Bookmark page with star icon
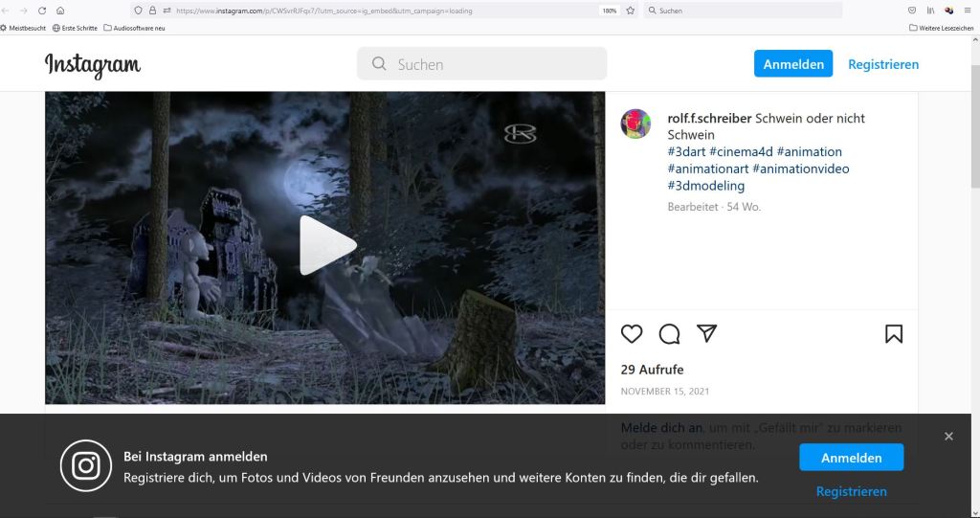Viewport: 980px width, 518px height. point(630,11)
